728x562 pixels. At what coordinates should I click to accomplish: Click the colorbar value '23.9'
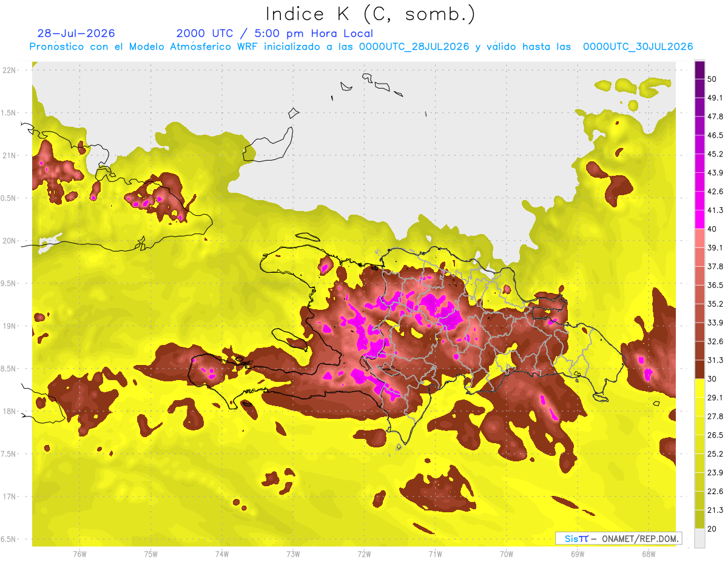pos(715,473)
